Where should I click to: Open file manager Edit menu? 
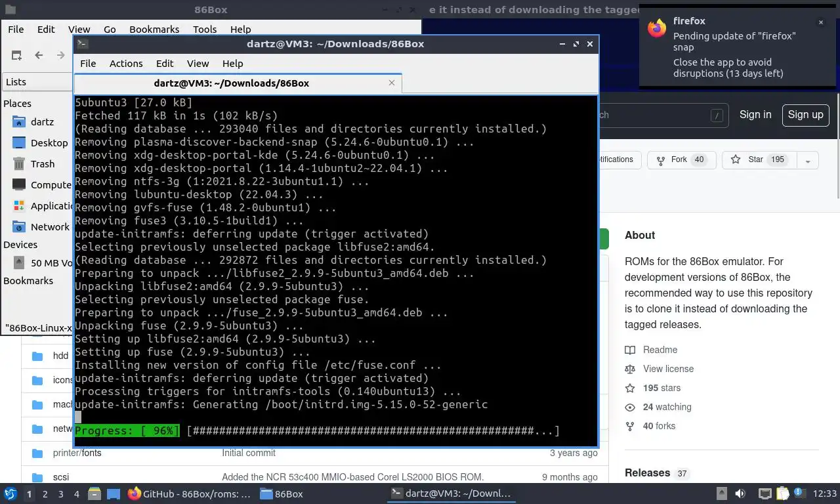point(46,29)
